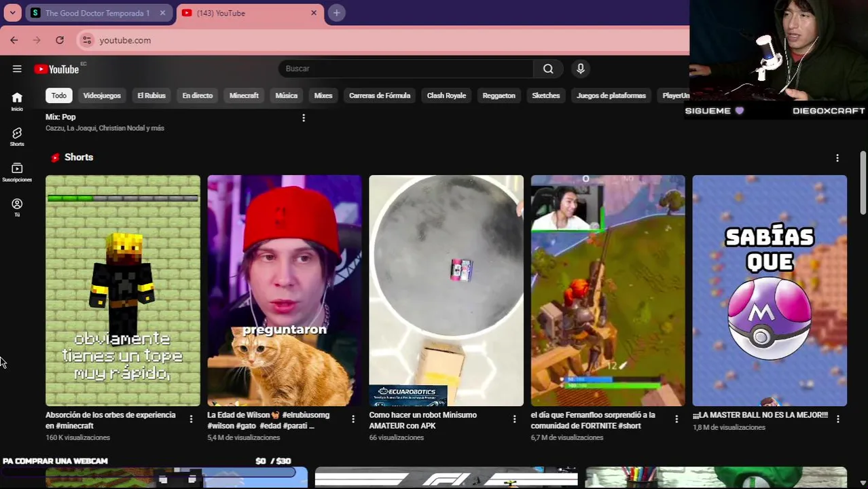Open options menu for Mix: Pop
This screenshot has width=868, height=489.
304,118
